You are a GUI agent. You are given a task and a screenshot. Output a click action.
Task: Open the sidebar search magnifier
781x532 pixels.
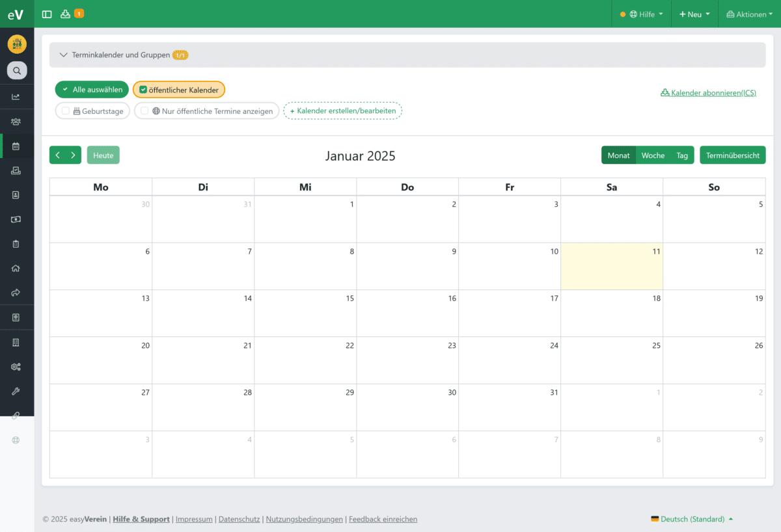pyautogui.click(x=17, y=70)
